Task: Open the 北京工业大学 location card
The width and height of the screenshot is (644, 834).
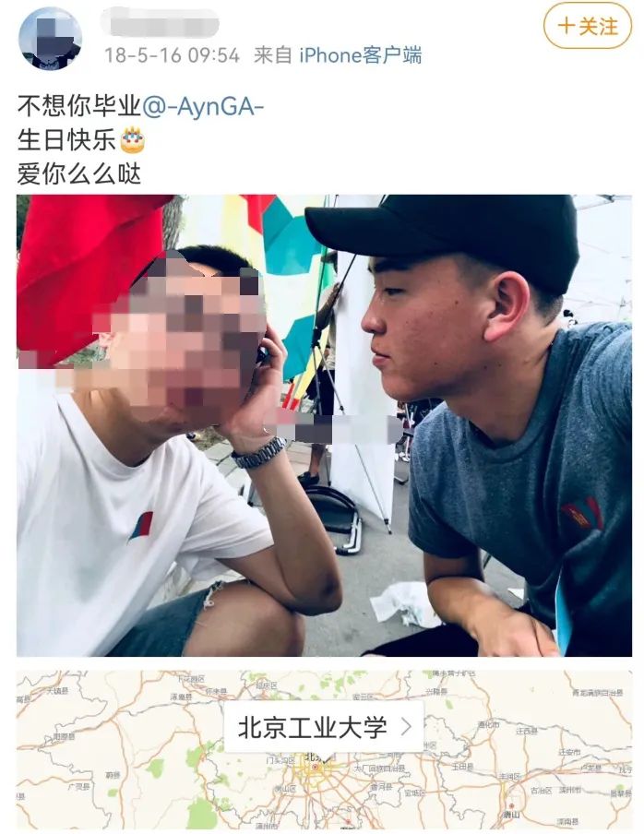Action: [324, 727]
